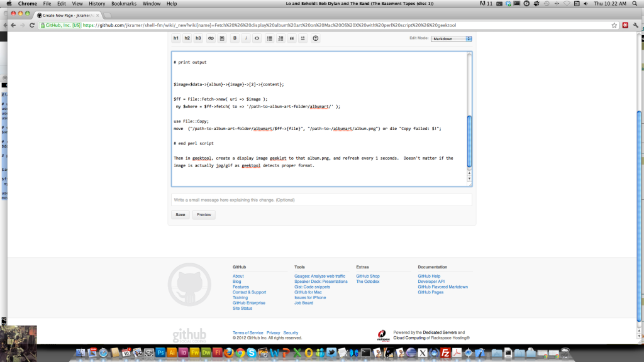Image resolution: width=644 pixels, height=362 pixels.
Task: Open the History menu
Action: pos(97,3)
